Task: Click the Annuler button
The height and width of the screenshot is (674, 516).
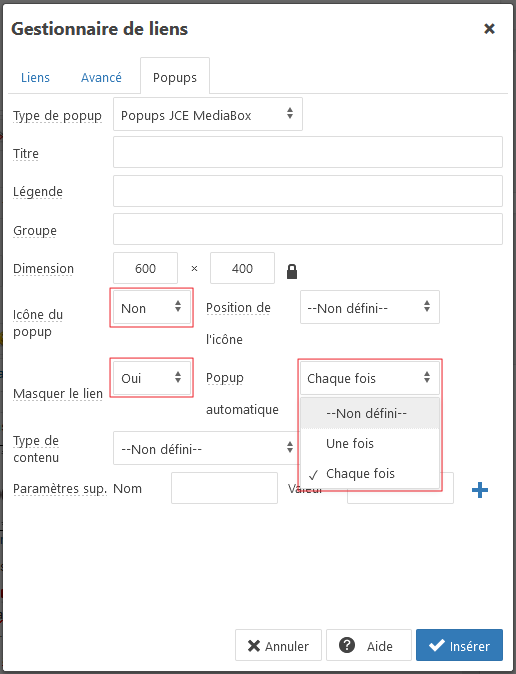Action: [278, 645]
